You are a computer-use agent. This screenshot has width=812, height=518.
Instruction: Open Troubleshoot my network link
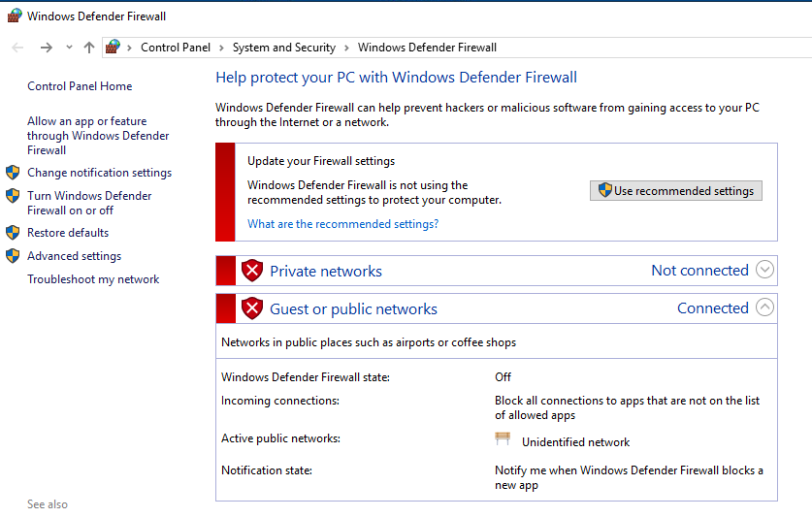pyautogui.click(x=93, y=279)
